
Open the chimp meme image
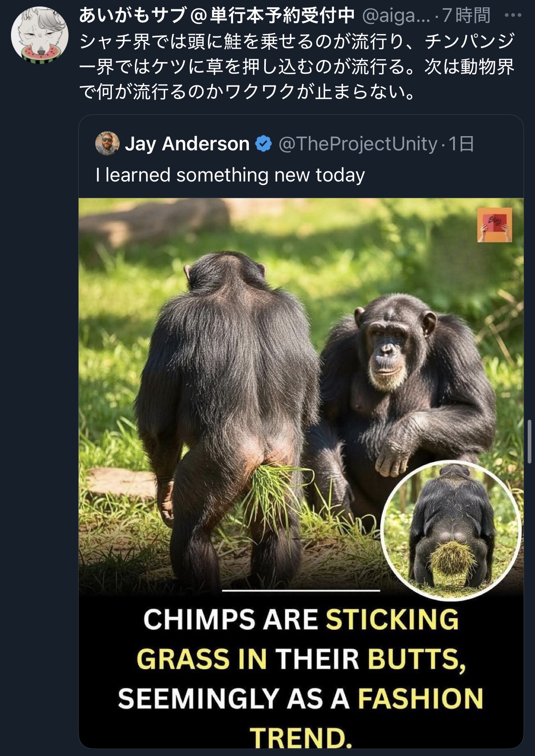click(x=301, y=473)
